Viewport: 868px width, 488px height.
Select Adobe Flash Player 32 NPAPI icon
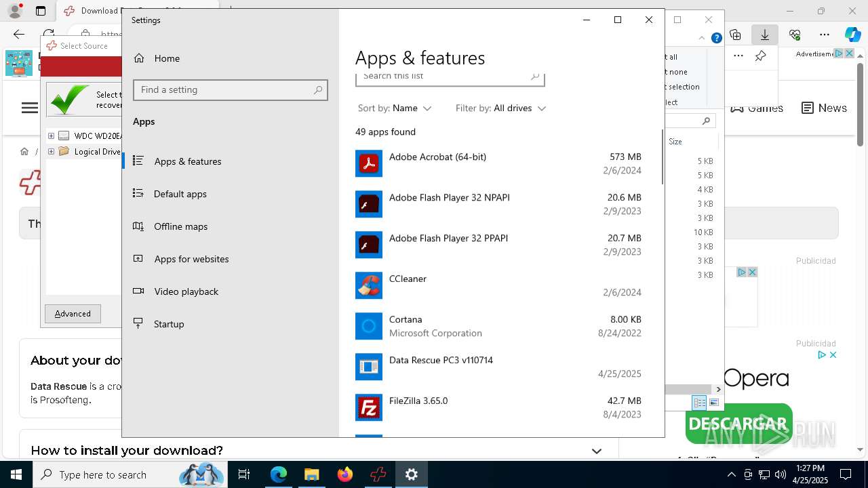point(369,204)
